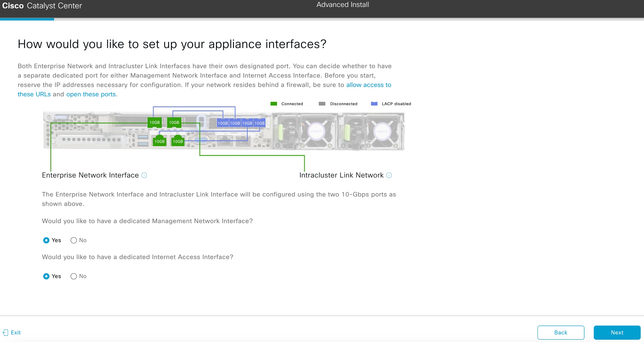The width and height of the screenshot is (644, 342).
Task: Select Yes for dedicated Internet Access Interface
Action: pyautogui.click(x=46, y=276)
